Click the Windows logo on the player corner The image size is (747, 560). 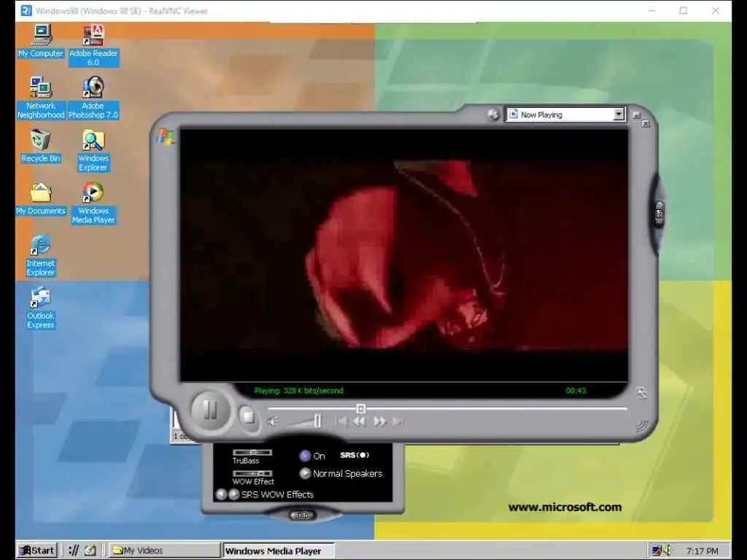(x=166, y=136)
